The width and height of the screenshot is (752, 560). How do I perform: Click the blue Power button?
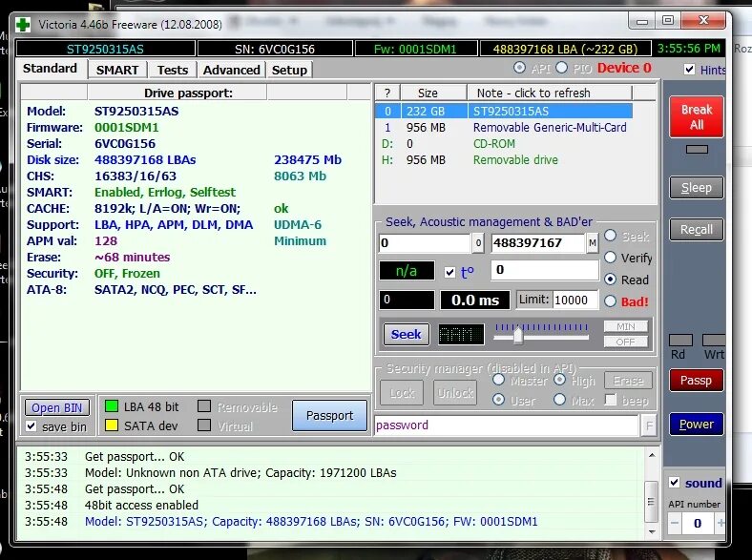coord(697,425)
